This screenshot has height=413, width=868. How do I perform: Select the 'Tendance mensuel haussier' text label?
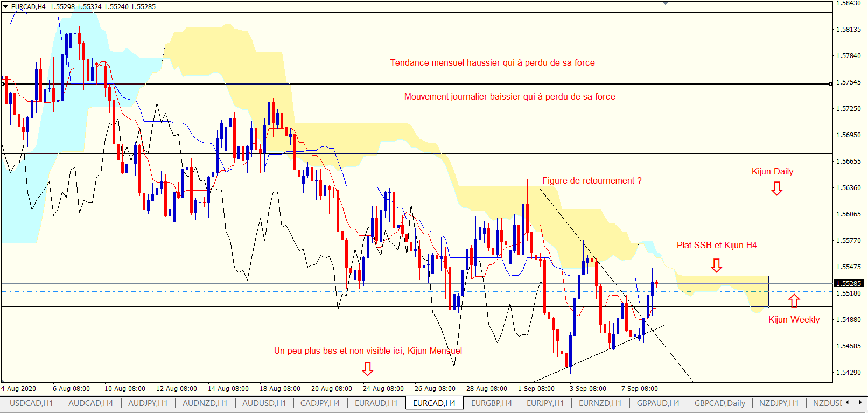(492, 63)
